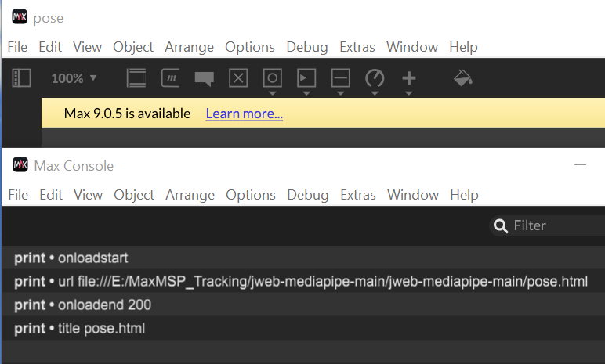Open the paint bucket format palette

tap(462, 78)
